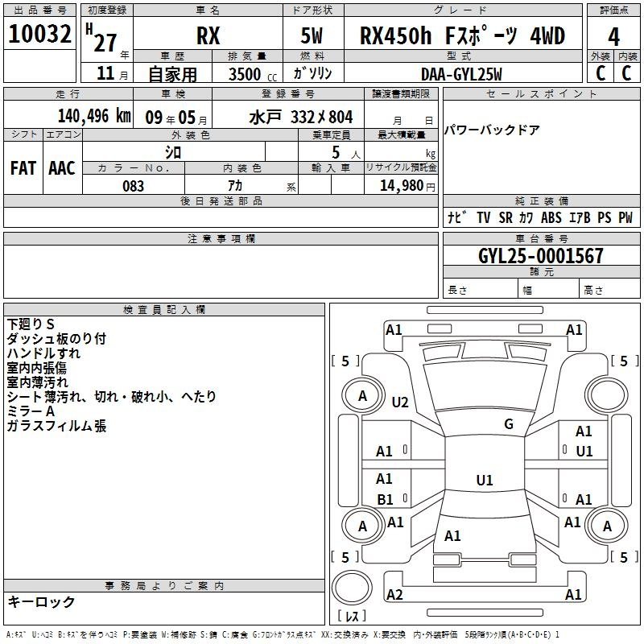Click interior color アカ
The width and height of the screenshot is (644, 644).
(235, 186)
